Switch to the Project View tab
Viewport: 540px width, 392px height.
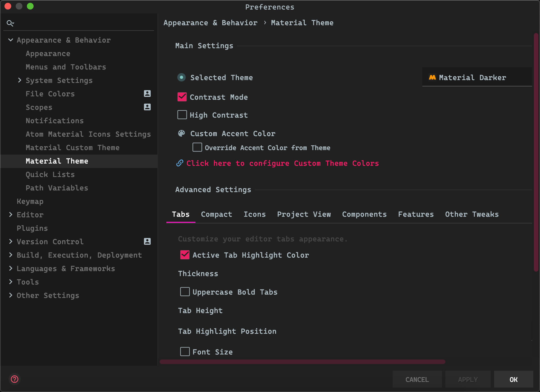(x=304, y=214)
